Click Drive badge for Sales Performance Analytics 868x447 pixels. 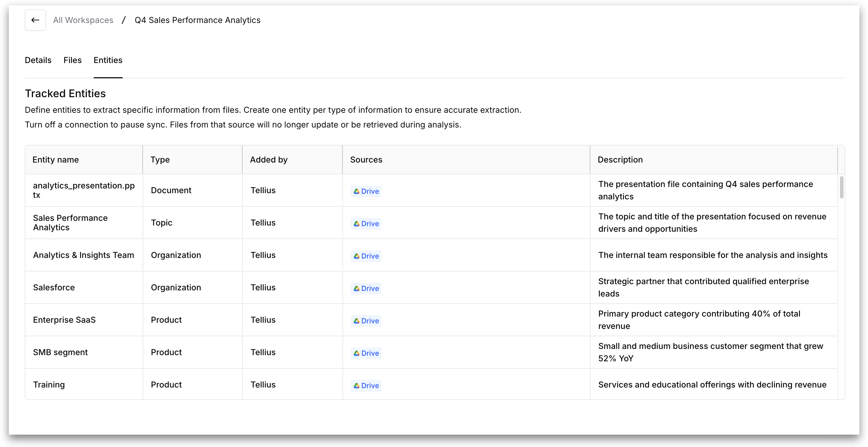pos(366,224)
